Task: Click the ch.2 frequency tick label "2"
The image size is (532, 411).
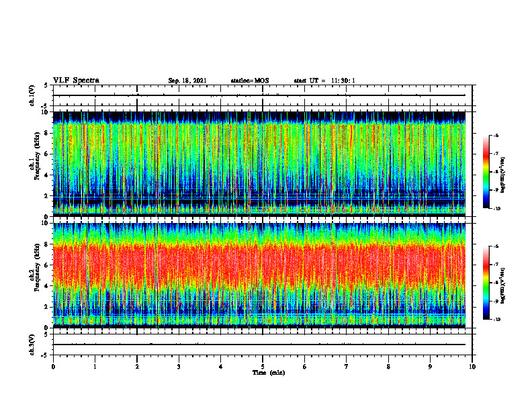Action: [x=47, y=307]
